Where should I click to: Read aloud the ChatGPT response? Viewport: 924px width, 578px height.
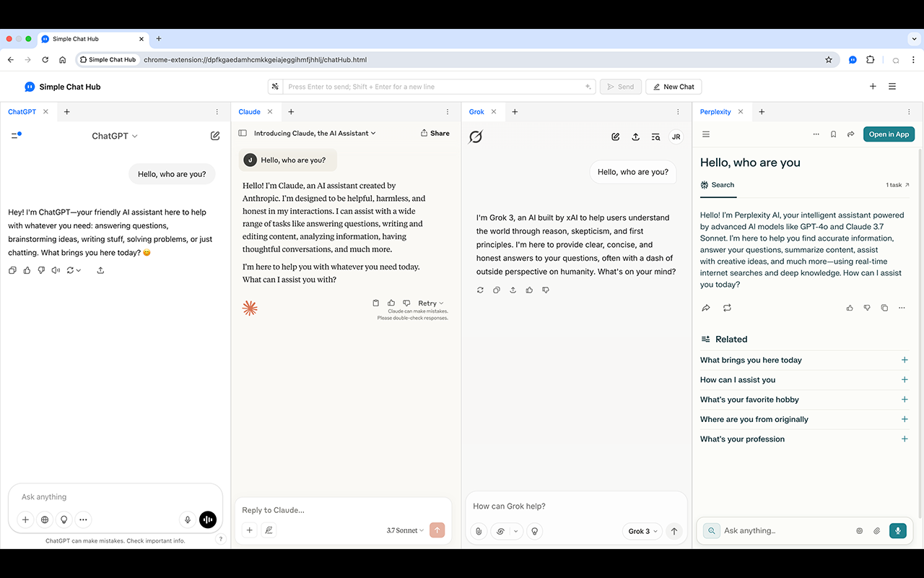(56, 270)
